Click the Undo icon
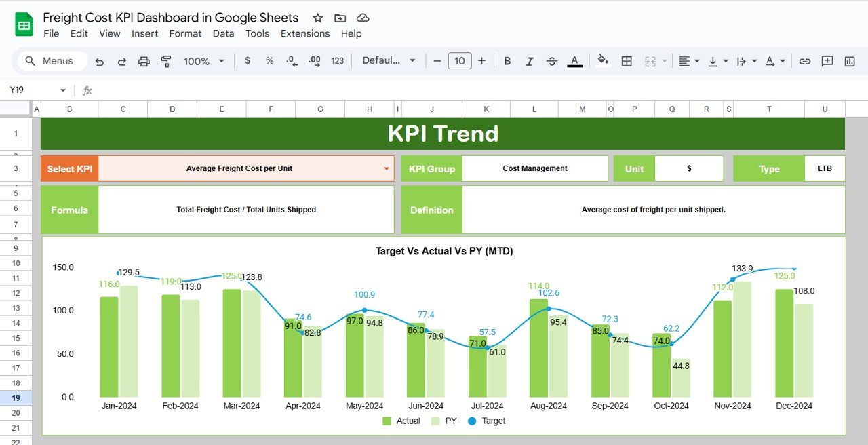Viewport: 868px width, 445px height. (x=99, y=60)
